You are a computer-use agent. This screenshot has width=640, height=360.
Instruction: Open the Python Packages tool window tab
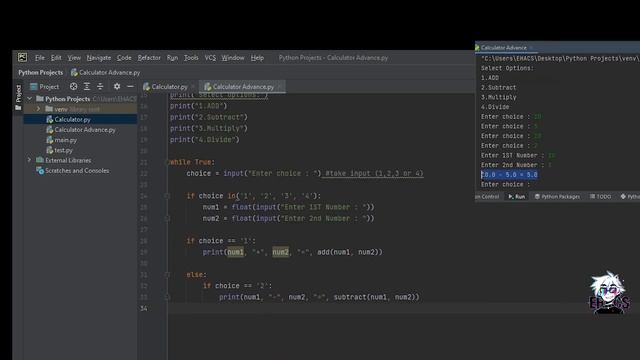coord(557,197)
